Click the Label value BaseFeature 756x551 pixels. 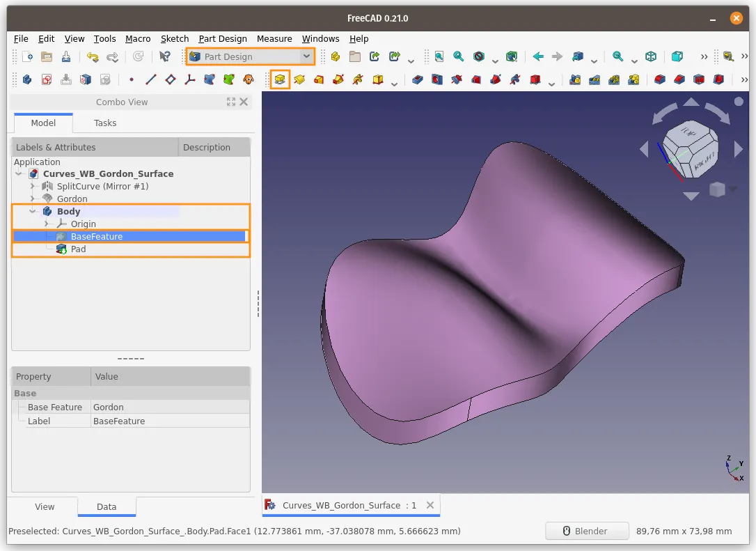tap(171, 421)
